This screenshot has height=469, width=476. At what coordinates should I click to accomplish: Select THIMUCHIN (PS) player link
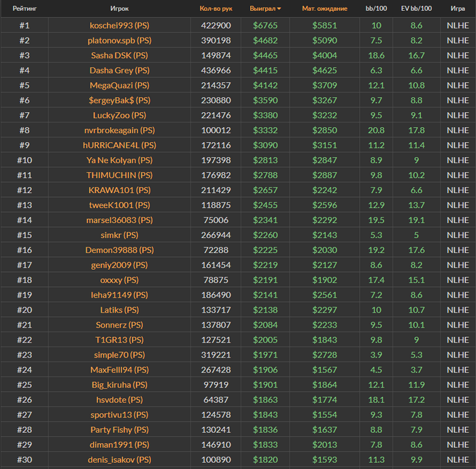click(119, 175)
